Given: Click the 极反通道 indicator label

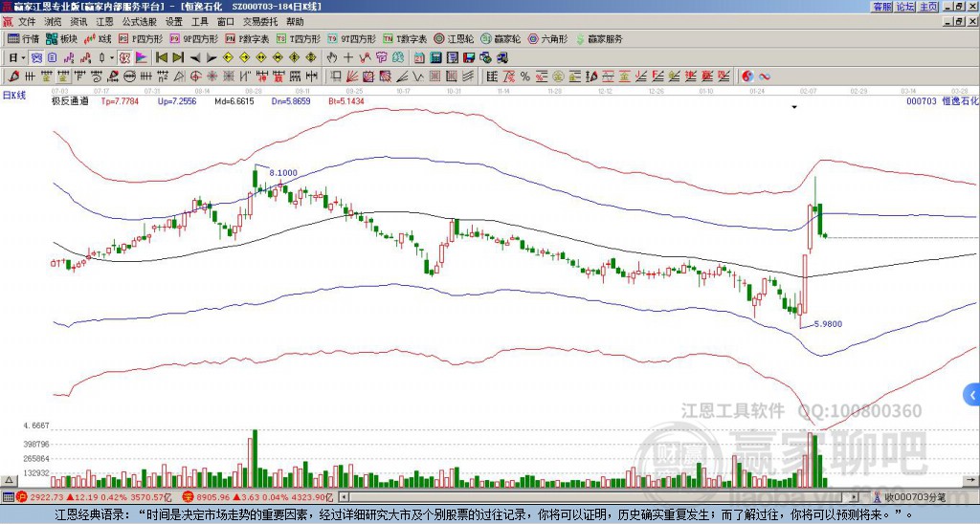Looking at the screenshot, I should point(70,100).
